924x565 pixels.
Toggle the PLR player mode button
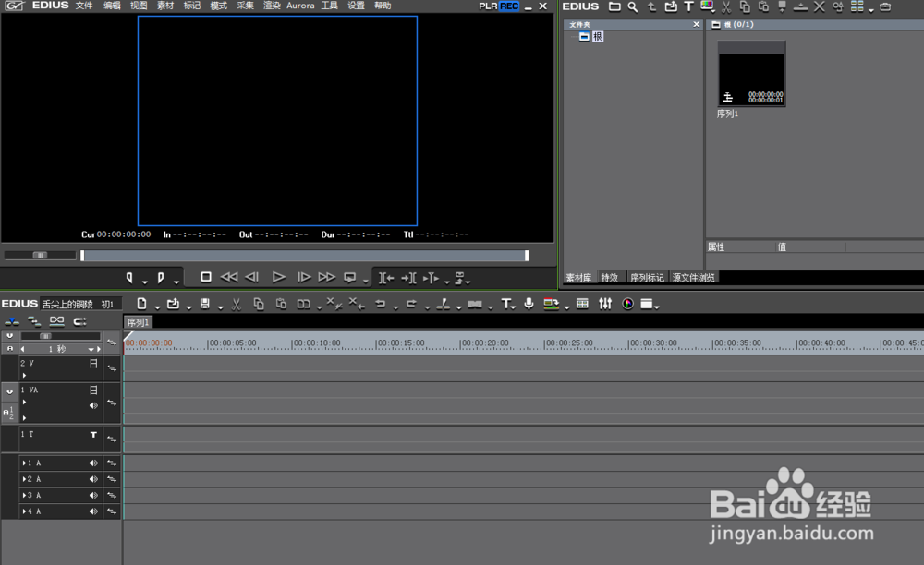pyautogui.click(x=488, y=6)
